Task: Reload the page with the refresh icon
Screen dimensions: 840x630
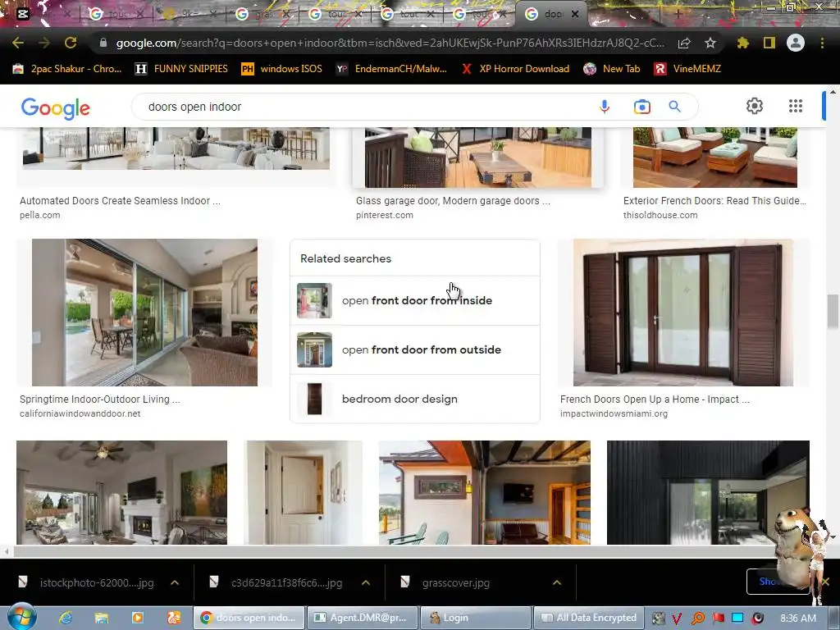Action: 71,43
